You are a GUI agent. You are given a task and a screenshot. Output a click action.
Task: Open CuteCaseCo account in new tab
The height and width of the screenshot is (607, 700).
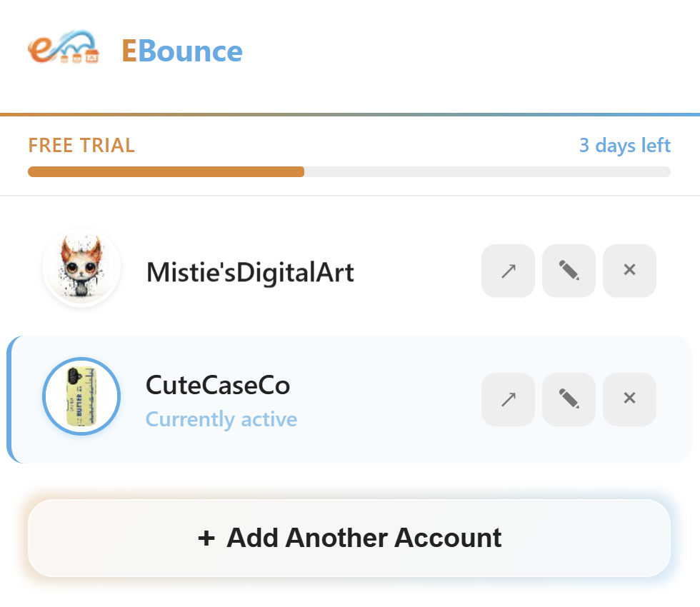point(508,399)
